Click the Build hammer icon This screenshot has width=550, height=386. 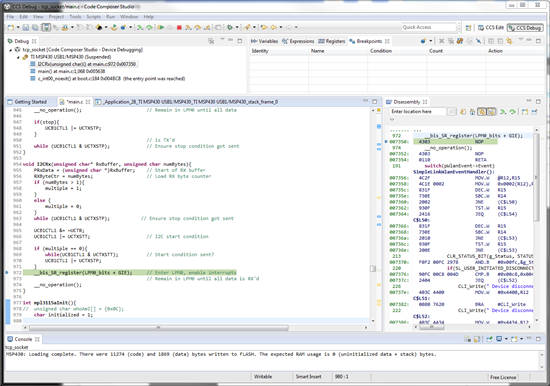[99, 27]
